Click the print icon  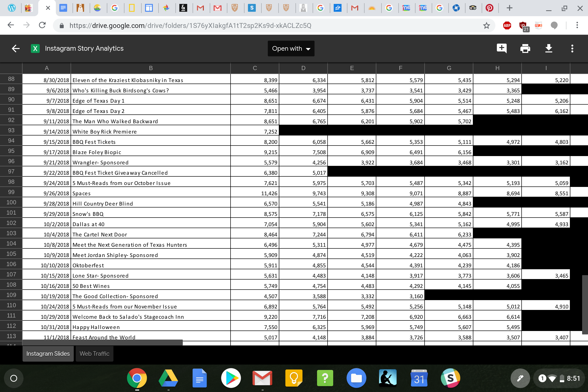tap(525, 49)
